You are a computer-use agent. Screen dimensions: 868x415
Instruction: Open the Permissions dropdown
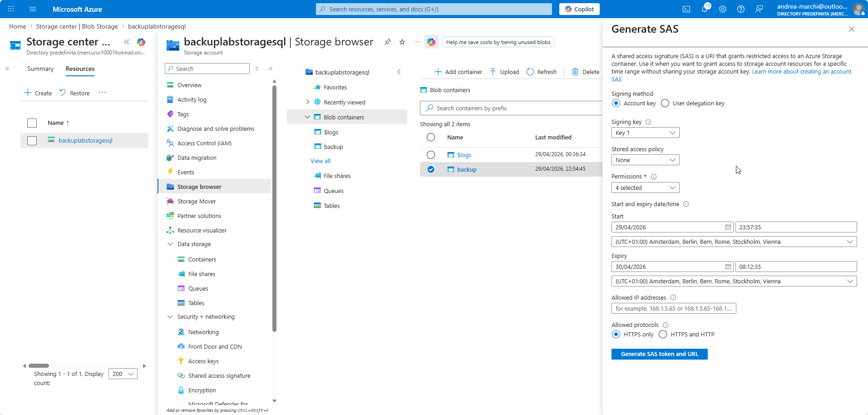click(645, 188)
